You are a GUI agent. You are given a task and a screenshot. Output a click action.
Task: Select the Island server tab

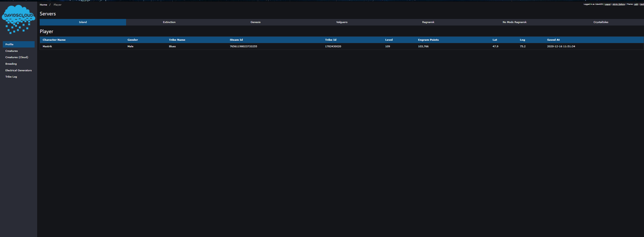pyautogui.click(x=83, y=22)
